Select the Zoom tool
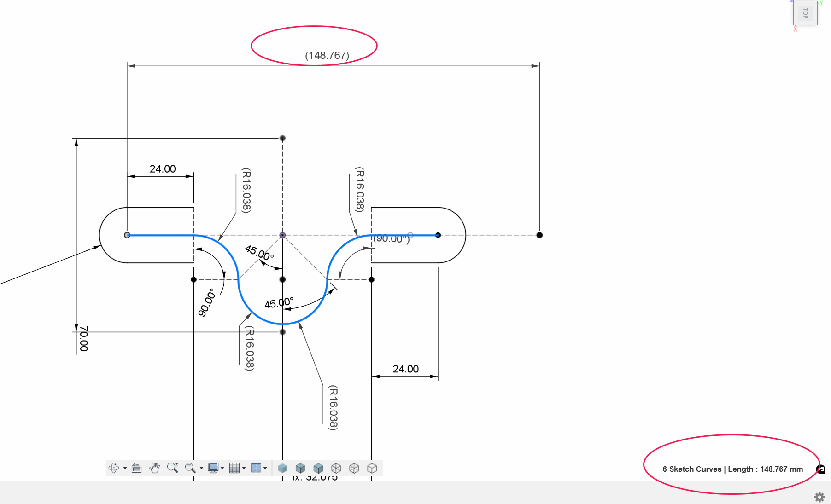The image size is (831, 504). point(172,468)
